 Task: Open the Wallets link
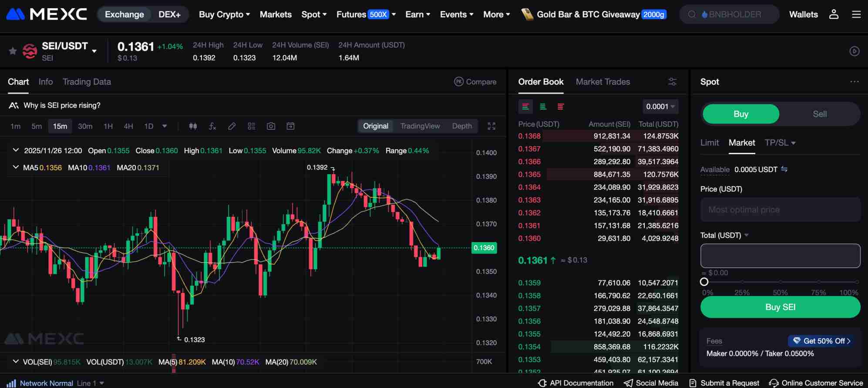coord(804,14)
